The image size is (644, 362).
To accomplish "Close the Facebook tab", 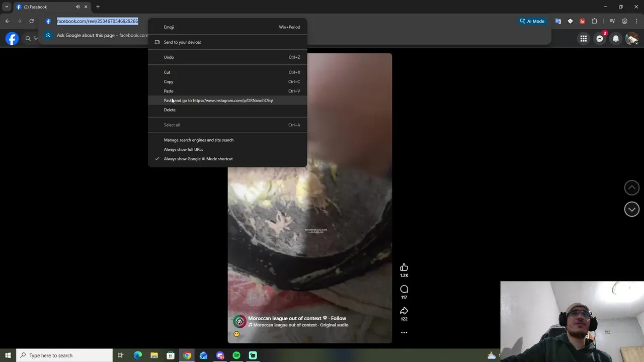I will (86, 7).
